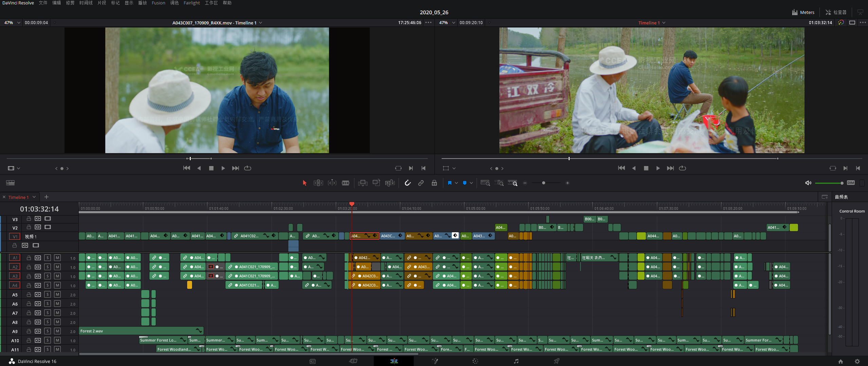Open the Fusion menu

158,3
